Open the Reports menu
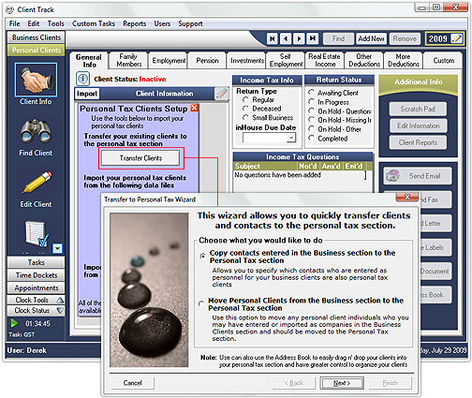The height and width of the screenshot is (398, 472). point(134,24)
